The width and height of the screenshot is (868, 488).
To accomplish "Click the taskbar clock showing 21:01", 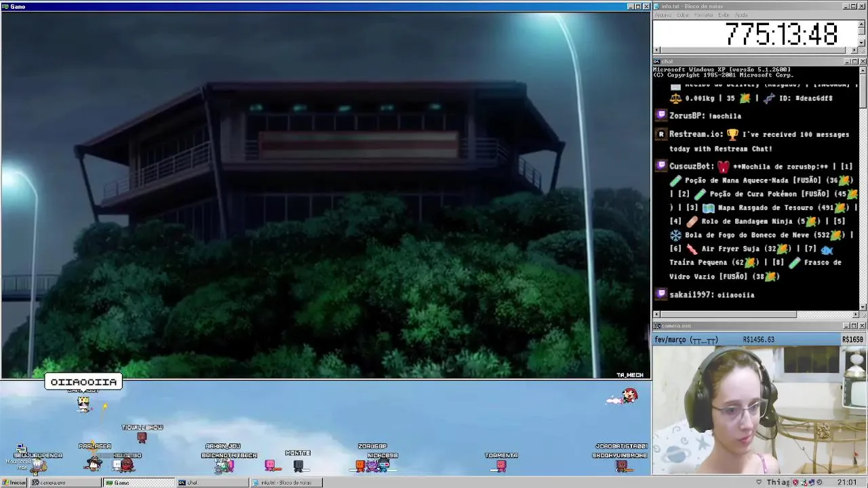I will 847,483.
